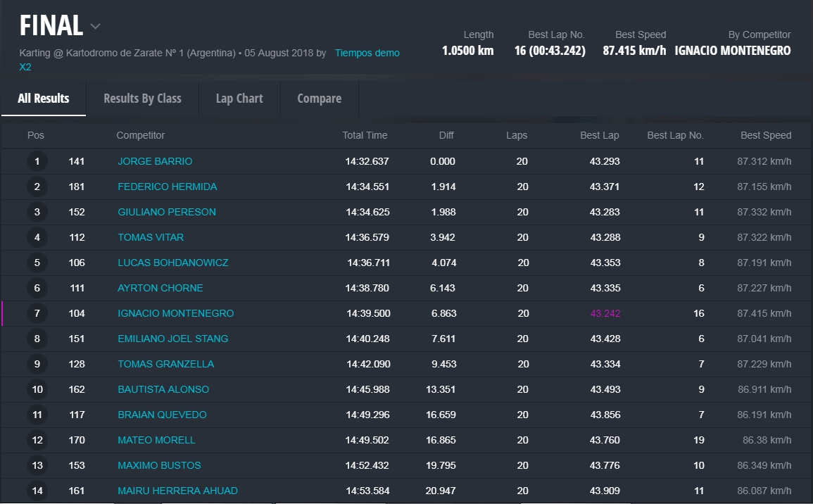Select GIULIANO PERESON's competitor link
This screenshot has width=813, height=504.
[x=167, y=212]
